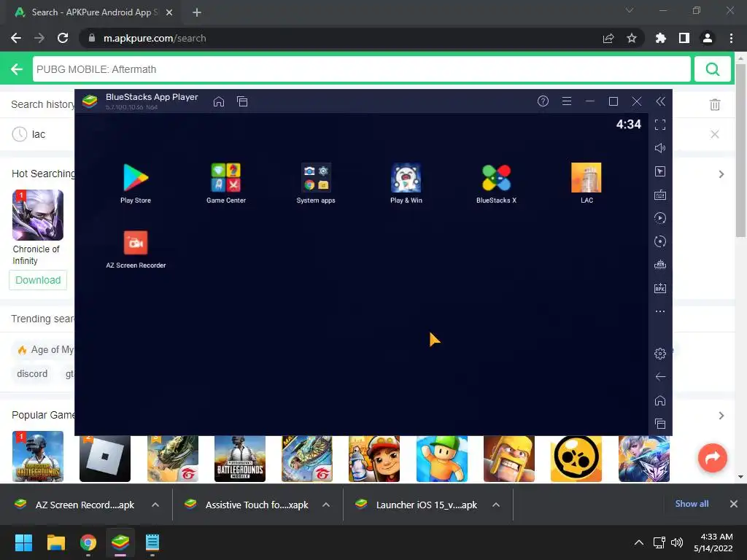
Task: Open the Chronicle of Infinity thumbnail
Action: pyautogui.click(x=38, y=215)
